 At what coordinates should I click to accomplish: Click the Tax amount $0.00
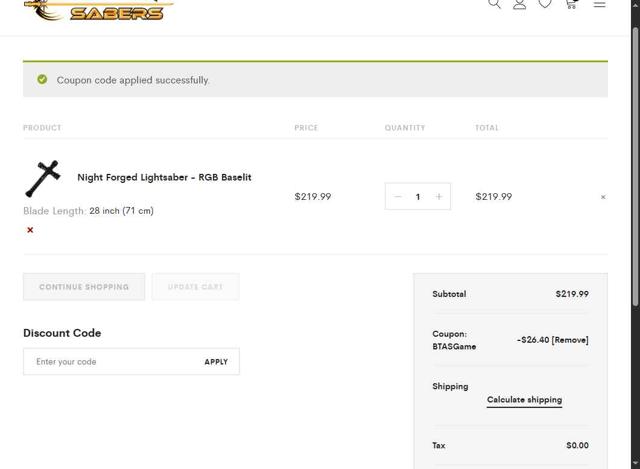577,445
